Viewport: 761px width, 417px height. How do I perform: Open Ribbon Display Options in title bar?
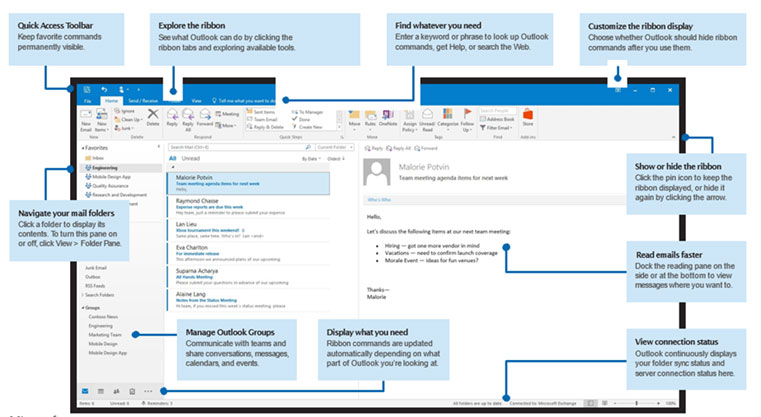pos(618,90)
